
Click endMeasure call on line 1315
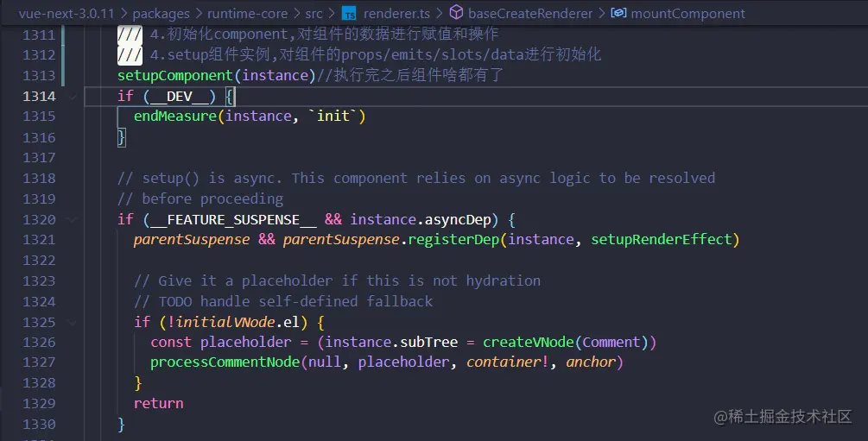pos(175,117)
